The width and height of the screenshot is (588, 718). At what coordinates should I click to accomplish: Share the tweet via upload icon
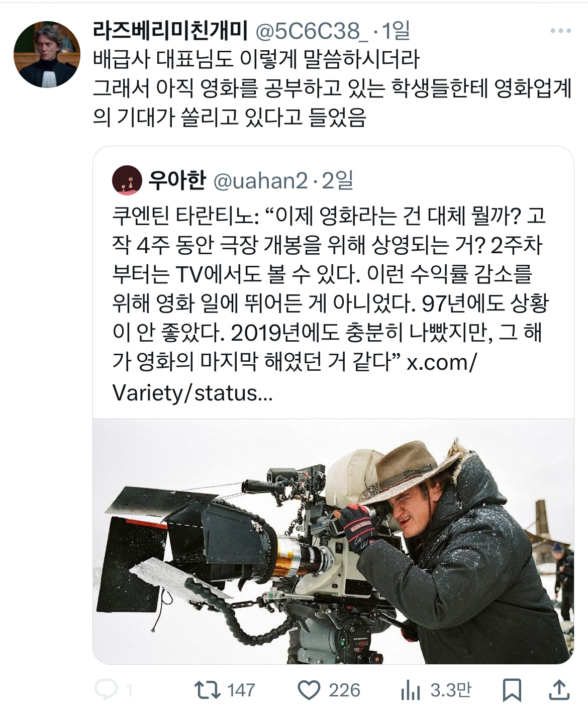coord(558,690)
